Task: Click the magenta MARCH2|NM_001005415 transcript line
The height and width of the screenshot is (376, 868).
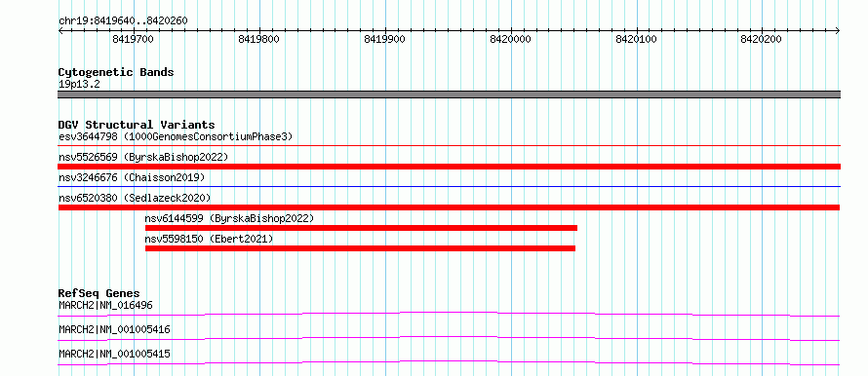Action: (449, 362)
